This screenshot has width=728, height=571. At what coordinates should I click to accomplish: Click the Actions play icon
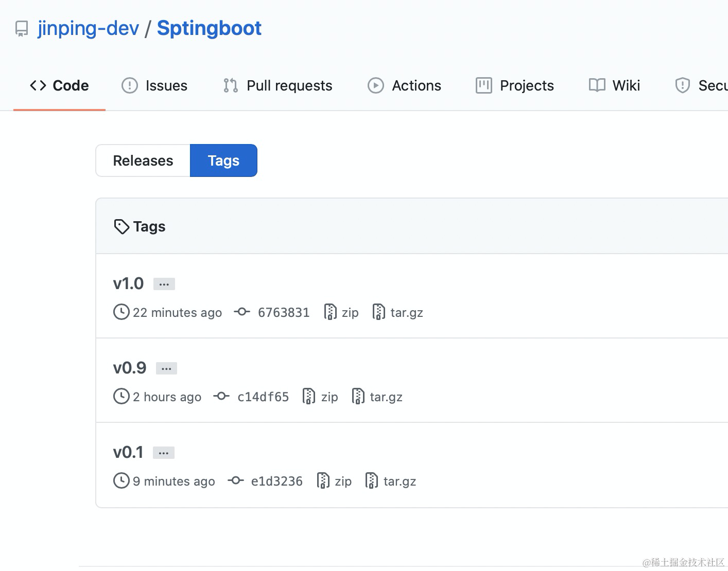pos(376,85)
